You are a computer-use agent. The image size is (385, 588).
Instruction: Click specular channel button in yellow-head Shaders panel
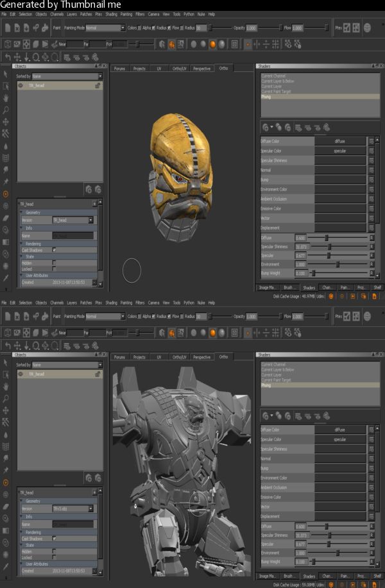click(x=340, y=151)
